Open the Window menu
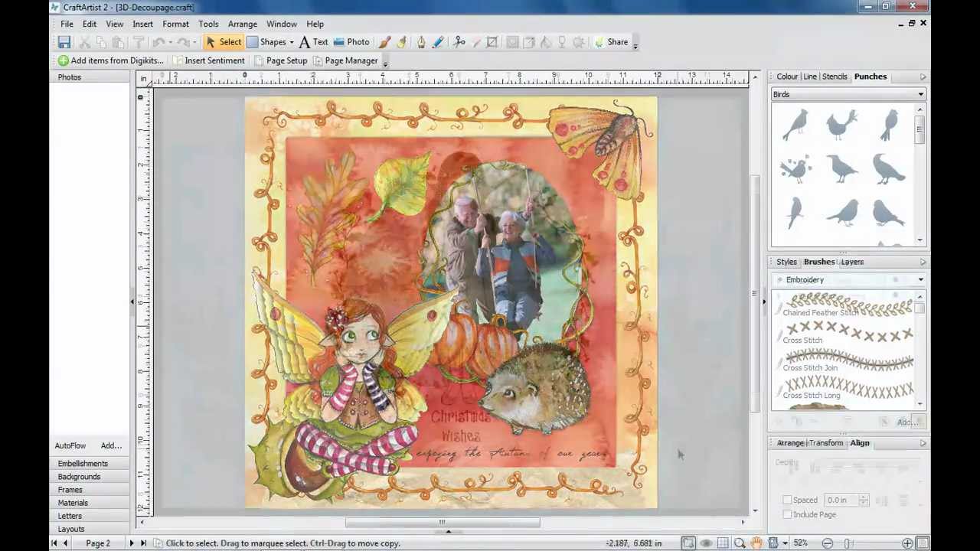 pyautogui.click(x=282, y=24)
